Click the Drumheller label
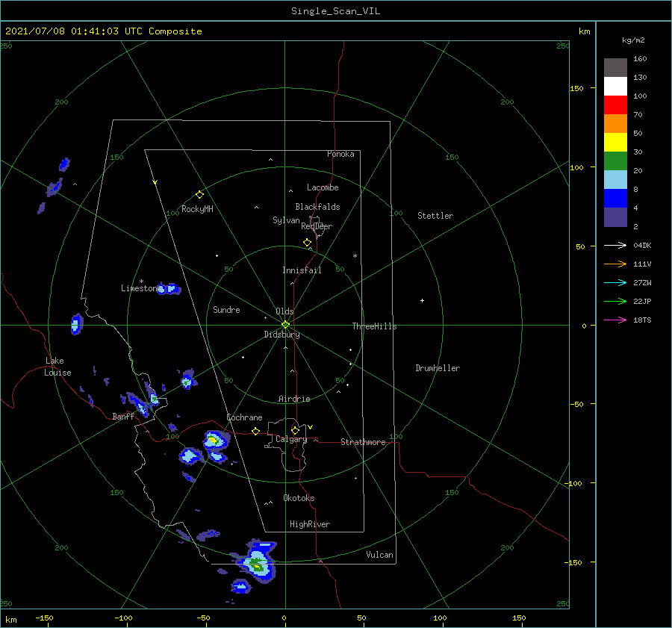The height and width of the screenshot is (628, 672). [438, 368]
